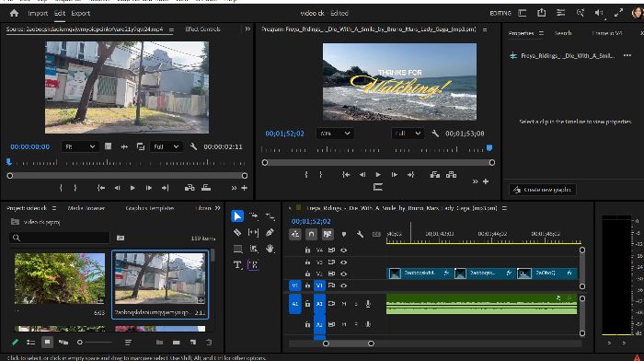
Task: Select the Track Select Forward tool
Action: click(x=253, y=215)
